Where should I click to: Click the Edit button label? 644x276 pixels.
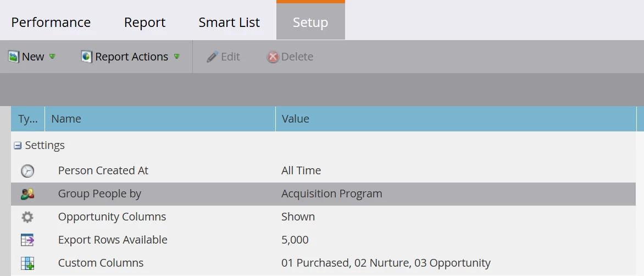pyautogui.click(x=230, y=57)
